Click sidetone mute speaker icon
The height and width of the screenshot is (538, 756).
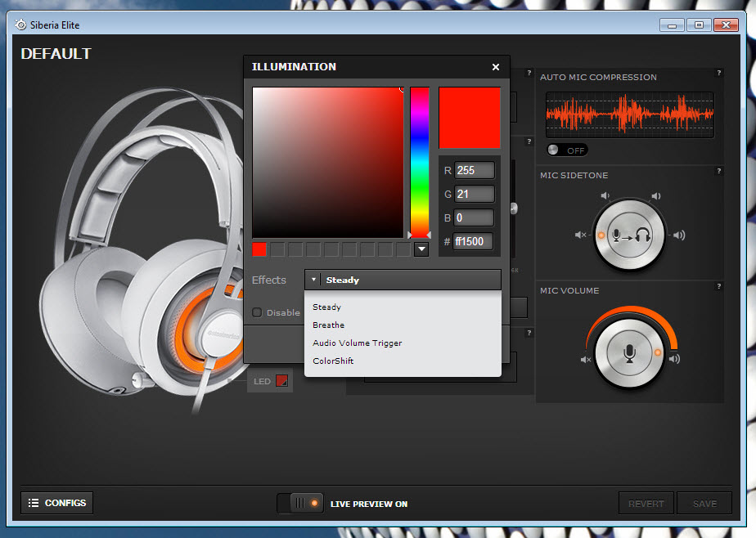(581, 235)
